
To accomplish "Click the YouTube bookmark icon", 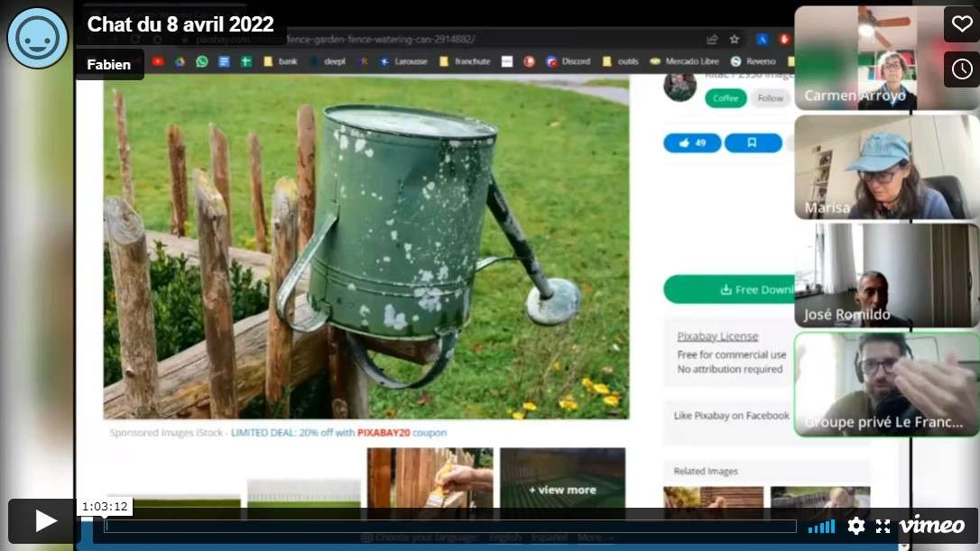I will 158,61.
